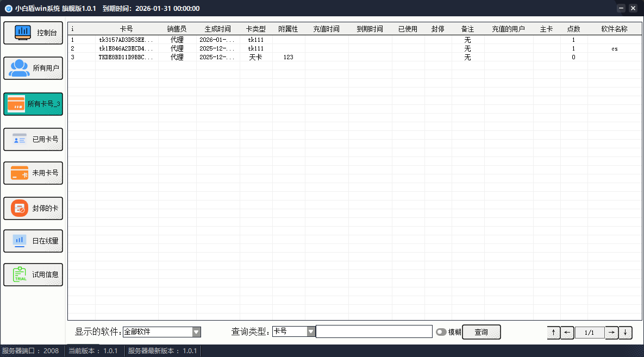View 已用卡号 used cards
This screenshot has height=357, width=644.
33,139
